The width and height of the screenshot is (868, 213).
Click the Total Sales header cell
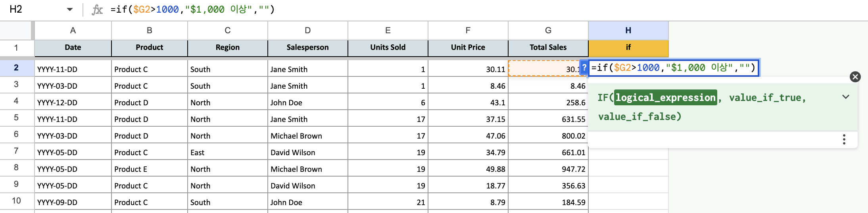548,48
